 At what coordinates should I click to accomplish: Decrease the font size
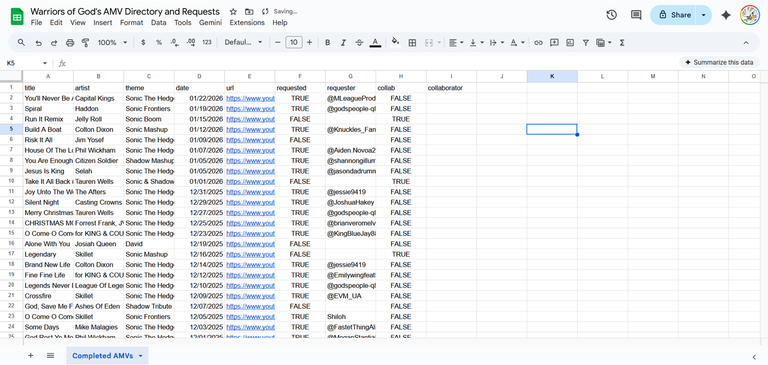278,43
